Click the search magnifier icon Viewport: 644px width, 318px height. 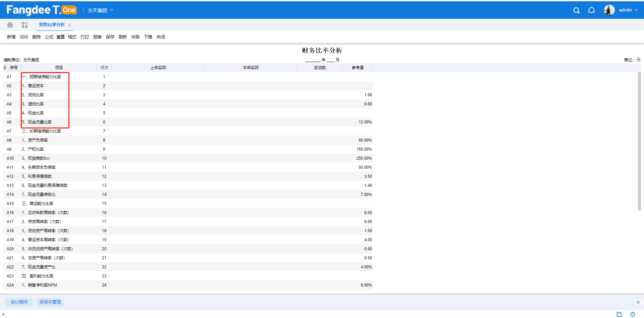coord(576,10)
